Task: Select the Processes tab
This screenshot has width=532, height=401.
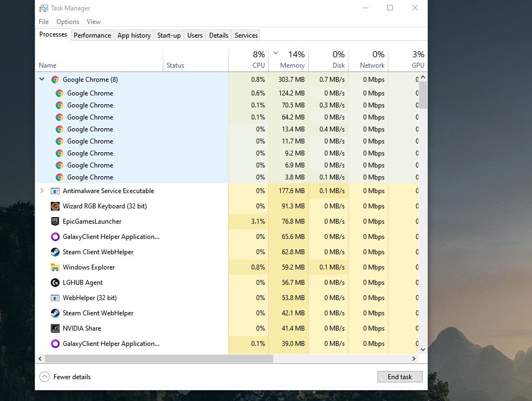Action: click(x=54, y=34)
